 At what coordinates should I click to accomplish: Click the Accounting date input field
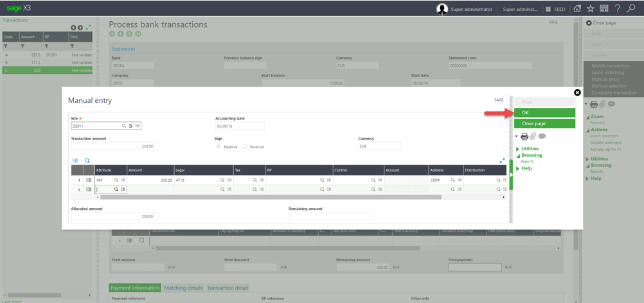(x=240, y=126)
